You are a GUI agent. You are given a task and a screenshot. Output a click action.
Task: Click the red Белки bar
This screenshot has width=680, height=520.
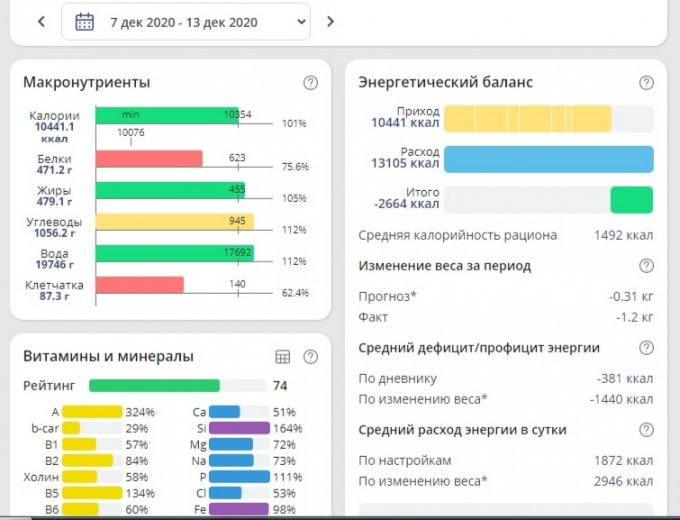[149, 158]
